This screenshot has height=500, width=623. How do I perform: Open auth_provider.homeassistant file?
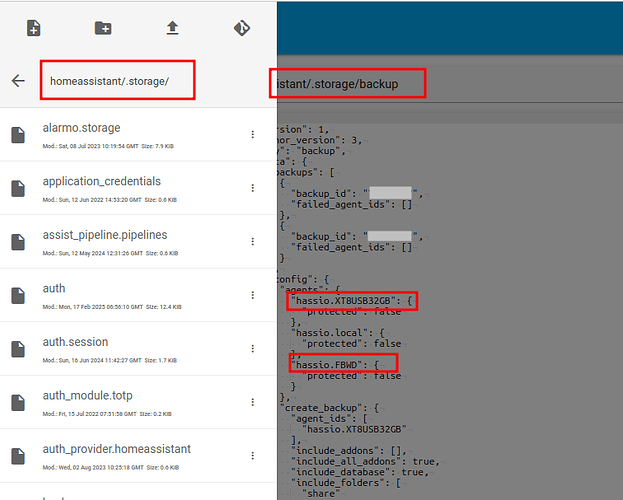click(138, 456)
